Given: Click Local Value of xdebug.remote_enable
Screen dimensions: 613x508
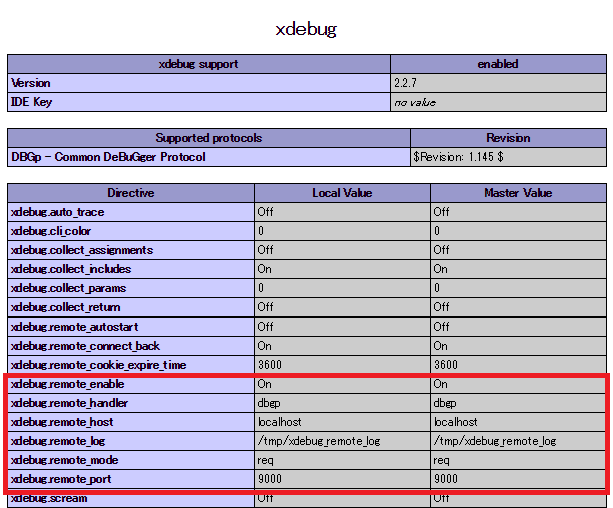Looking at the screenshot, I should pyautogui.click(x=342, y=384).
